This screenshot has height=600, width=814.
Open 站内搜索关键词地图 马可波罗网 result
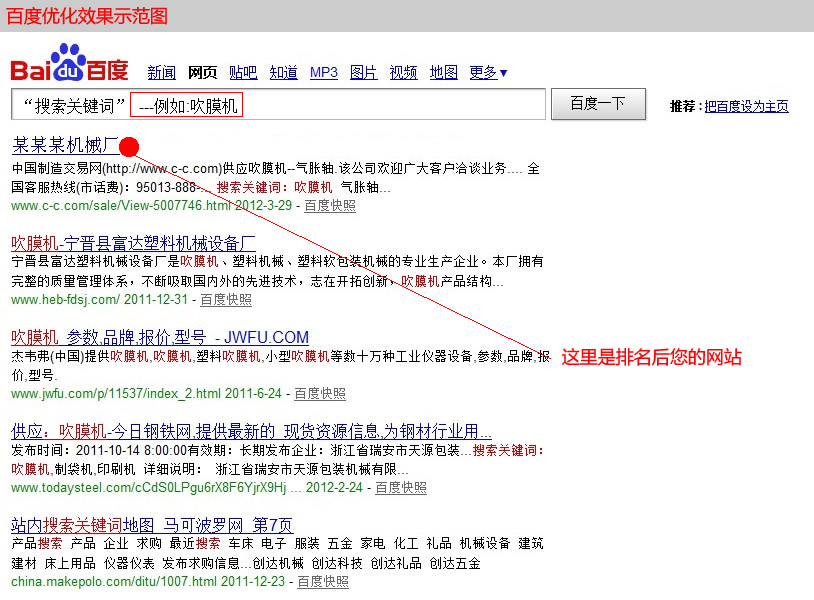coord(152,525)
